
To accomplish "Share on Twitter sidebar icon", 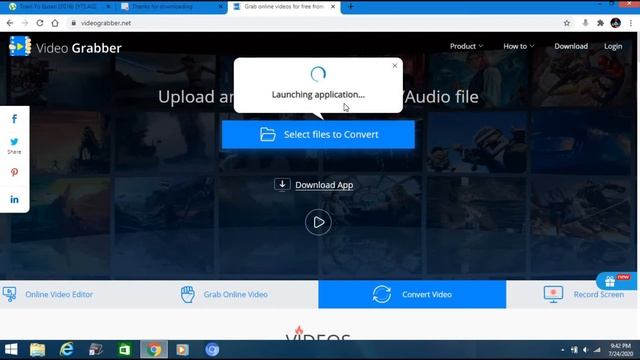I will (x=14, y=142).
